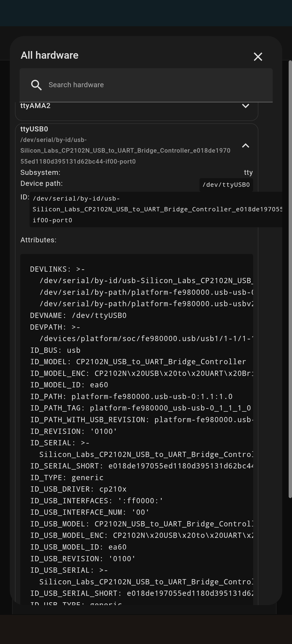Screen dimensions: 292x644
Task: Collapse the ttyUSB0 entry chevron
Action: click(245, 146)
